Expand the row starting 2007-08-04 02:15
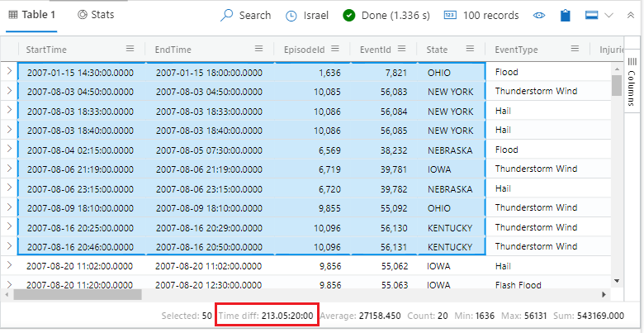The width and height of the screenshot is (644, 333). [x=9, y=149]
